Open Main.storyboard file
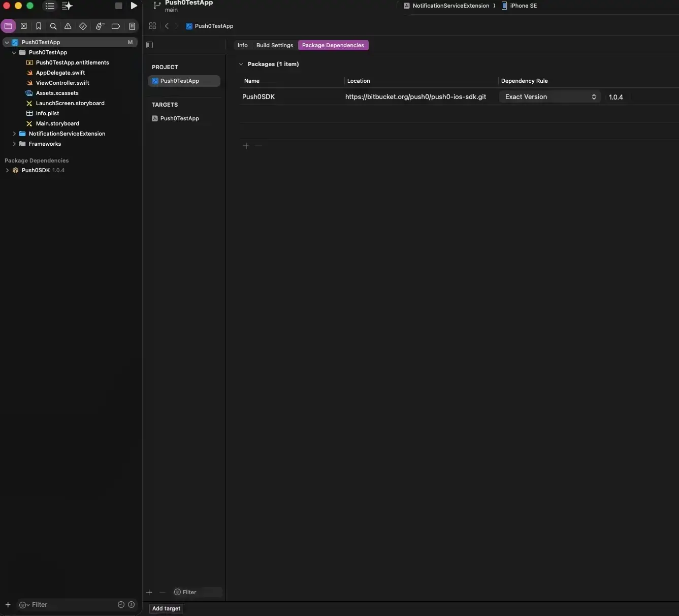This screenshot has width=679, height=616. 57,123
